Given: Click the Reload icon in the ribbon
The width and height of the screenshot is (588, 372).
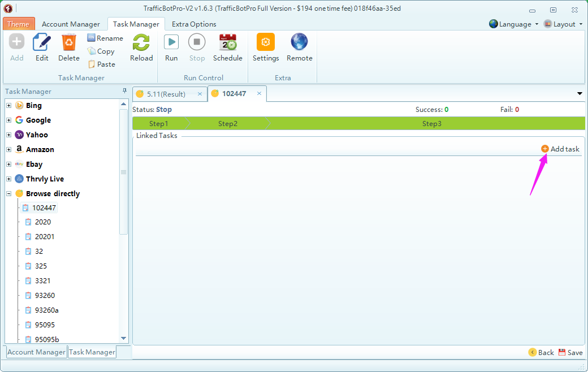Looking at the screenshot, I should [141, 43].
